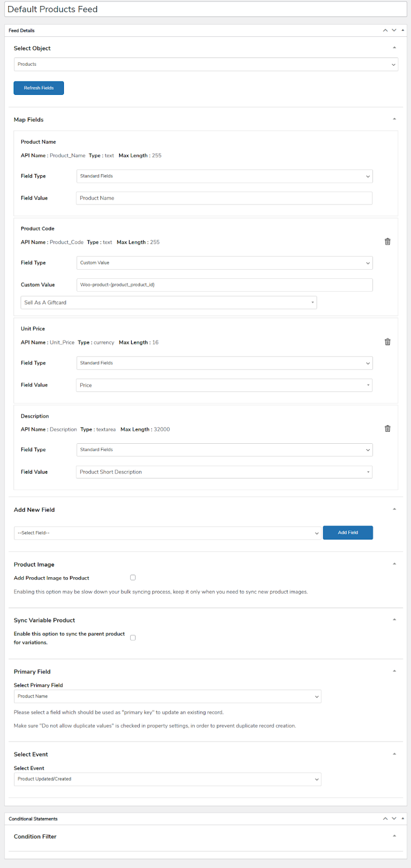Click the Refresh Fields button

pos(38,88)
